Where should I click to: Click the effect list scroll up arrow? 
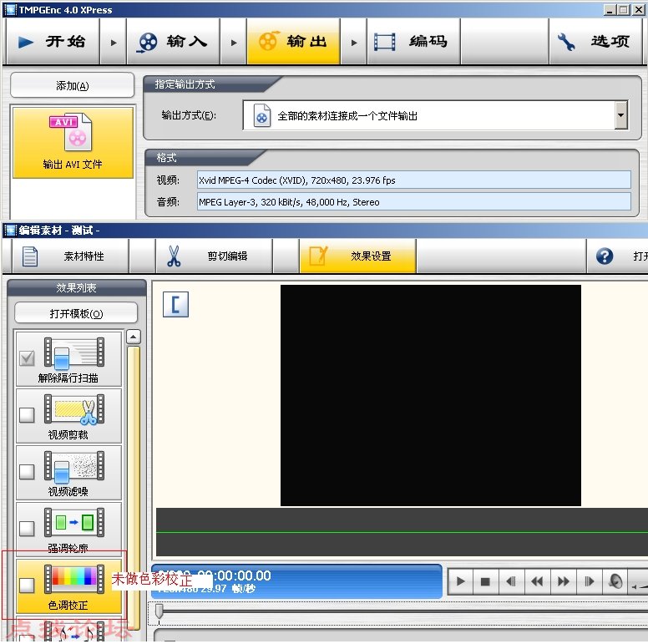[x=133, y=337]
